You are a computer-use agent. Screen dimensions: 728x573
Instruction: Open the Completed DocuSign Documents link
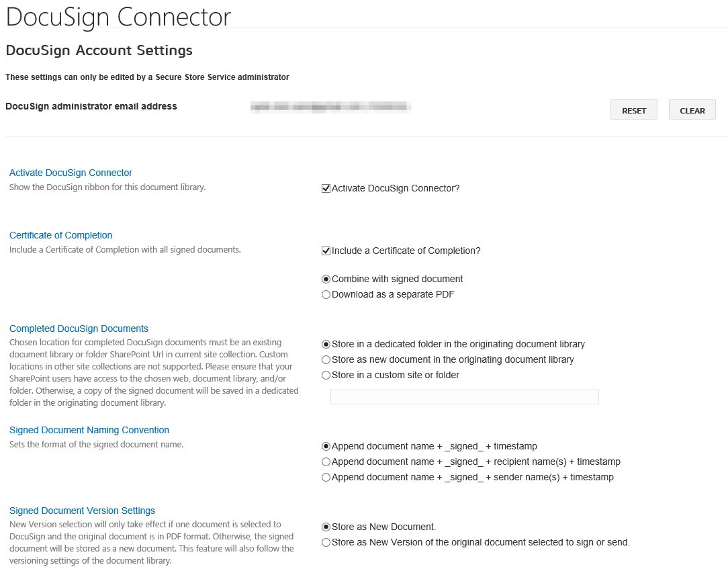point(79,328)
